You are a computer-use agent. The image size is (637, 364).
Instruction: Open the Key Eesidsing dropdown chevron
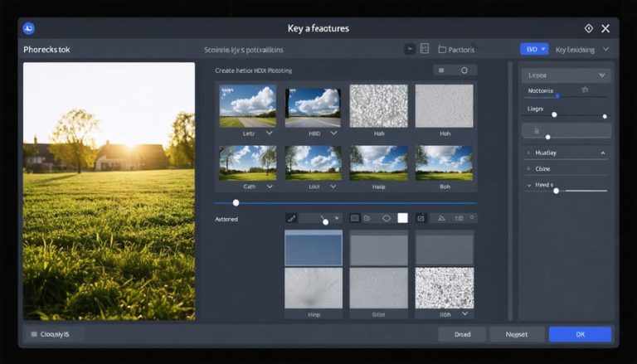click(605, 49)
